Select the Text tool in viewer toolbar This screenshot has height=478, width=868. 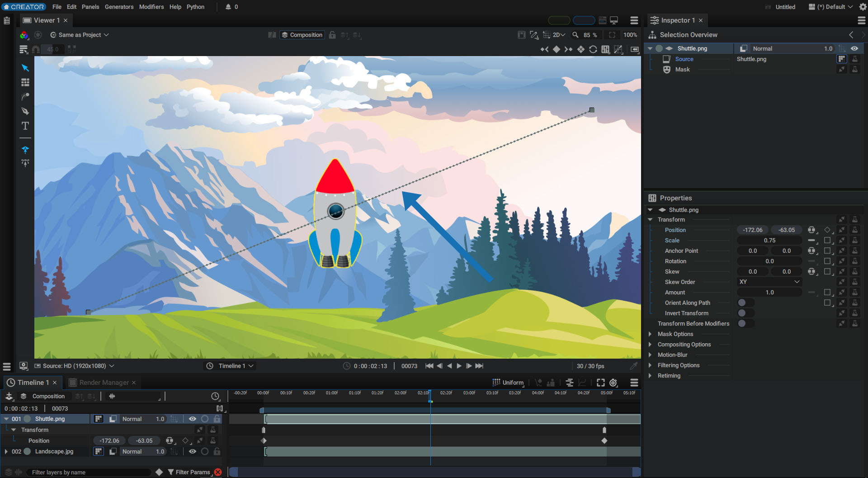click(x=25, y=126)
